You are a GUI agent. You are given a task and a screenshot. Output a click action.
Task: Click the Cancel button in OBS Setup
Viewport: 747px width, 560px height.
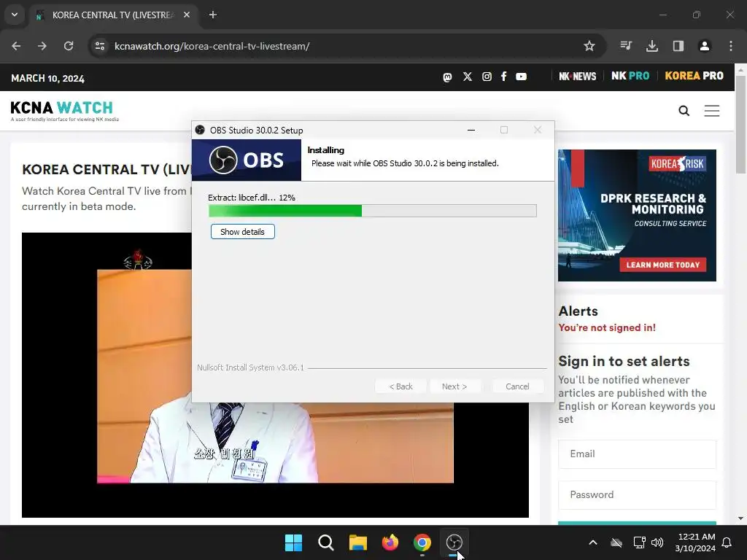pyautogui.click(x=517, y=386)
